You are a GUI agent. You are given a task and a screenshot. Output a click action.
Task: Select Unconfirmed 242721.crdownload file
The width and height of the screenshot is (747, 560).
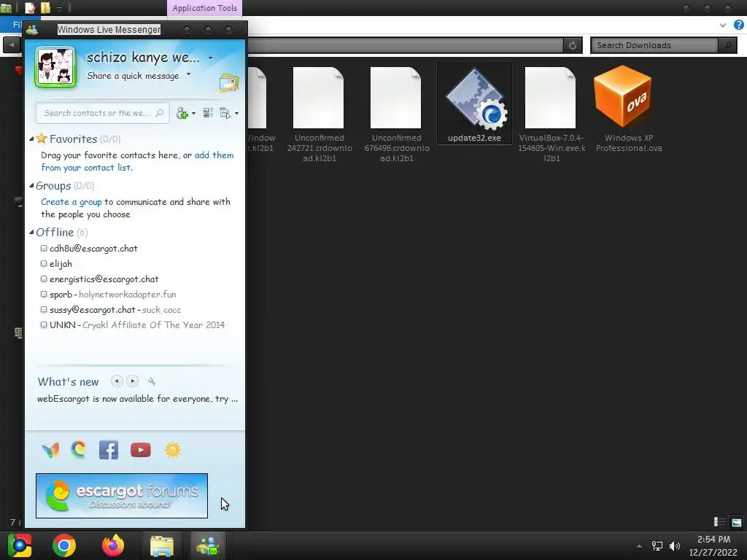pyautogui.click(x=320, y=114)
